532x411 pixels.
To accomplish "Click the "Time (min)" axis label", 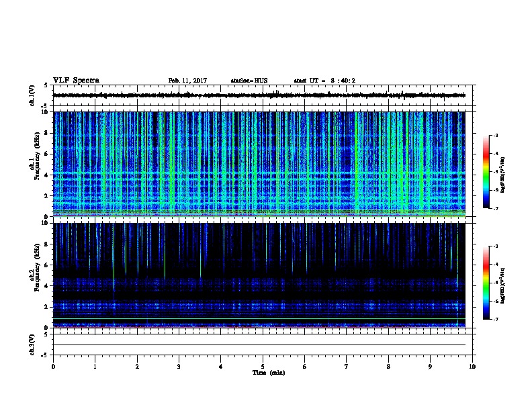I will [269, 373].
